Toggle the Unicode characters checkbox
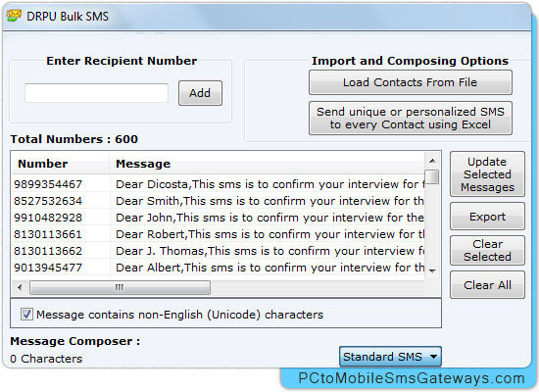 tap(26, 314)
